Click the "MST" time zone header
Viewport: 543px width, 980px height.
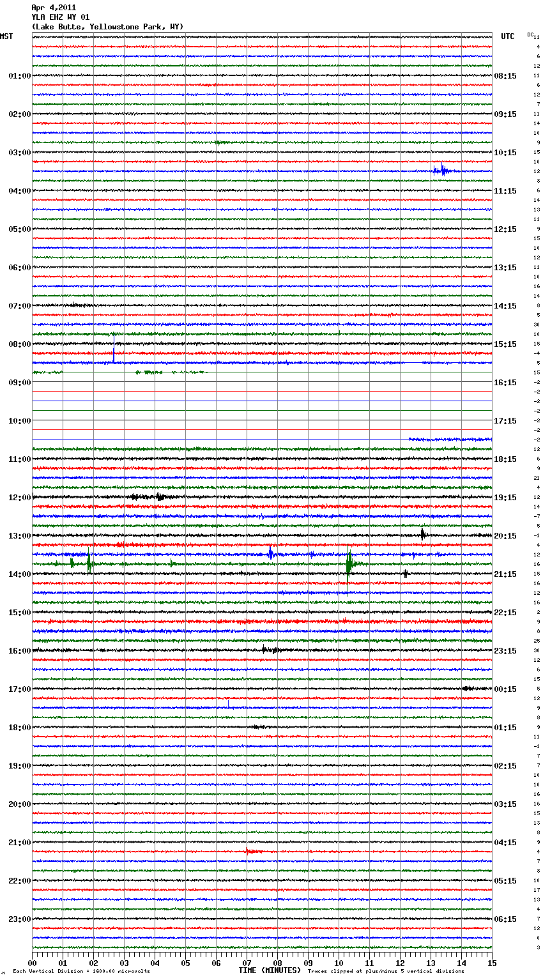6,36
